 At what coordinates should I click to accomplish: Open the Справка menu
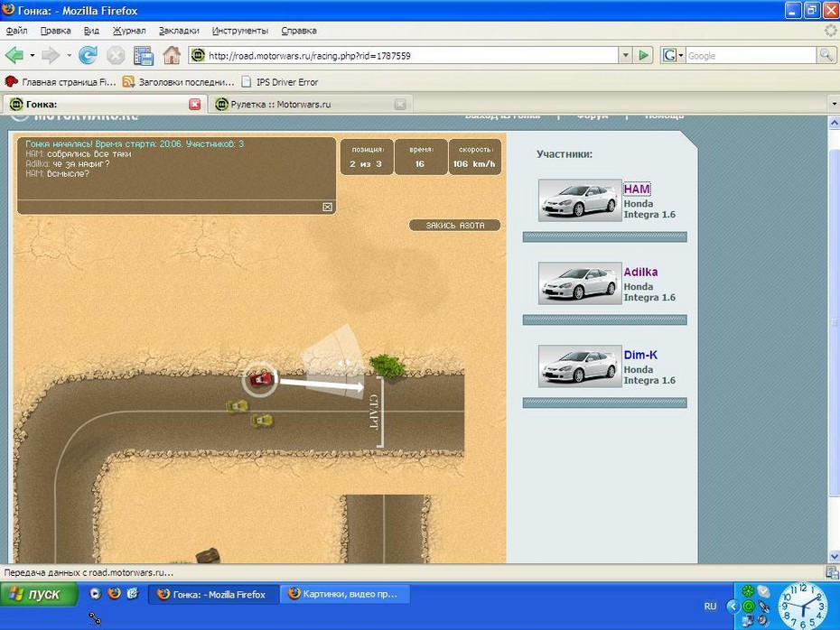299,31
